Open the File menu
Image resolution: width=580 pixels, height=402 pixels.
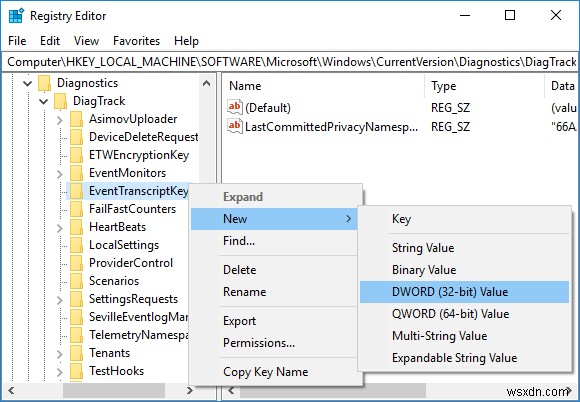pos(17,41)
